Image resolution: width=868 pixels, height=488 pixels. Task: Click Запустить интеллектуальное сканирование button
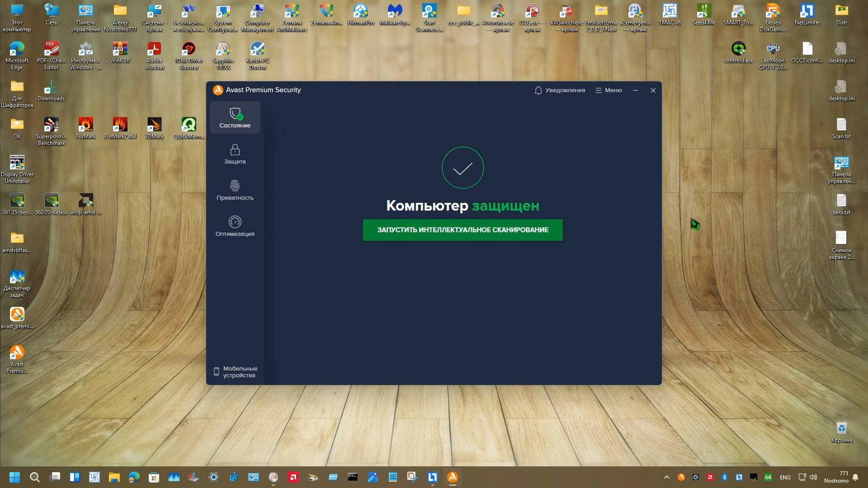(462, 230)
